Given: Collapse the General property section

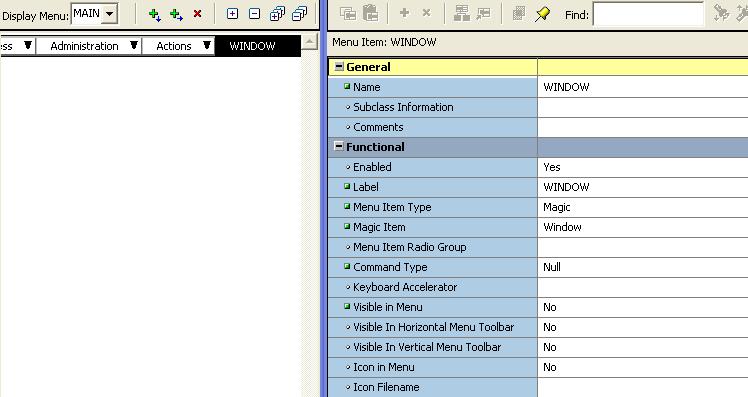Looking at the screenshot, I should [339, 67].
